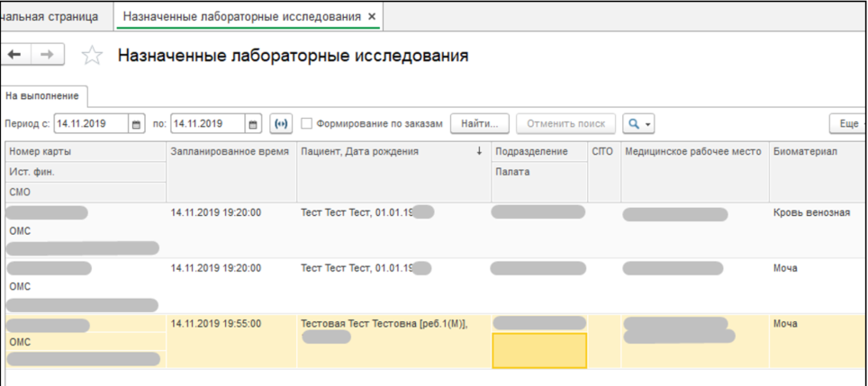
Task: Click the Отменить поиск button
Action: (x=570, y=123)
